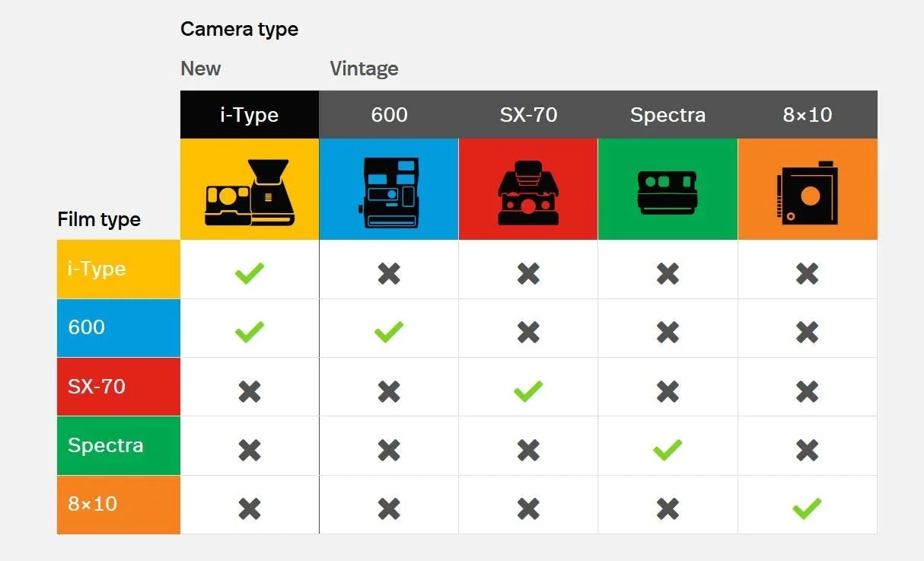Select the i-Type column header
This screenshot has height=561, width=924.
coord(249,115)
